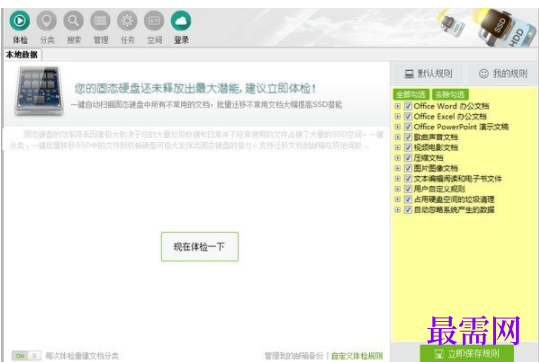
Task: Expand the Office Word 办公文档 node
Action: (x=398, y=106)
